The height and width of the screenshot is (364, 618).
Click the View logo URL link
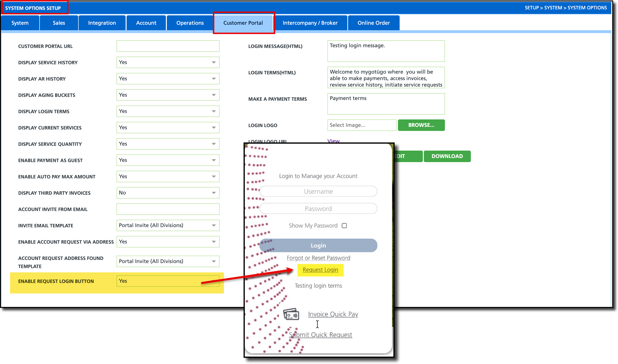pyautogui.click(x=333, y=141)
